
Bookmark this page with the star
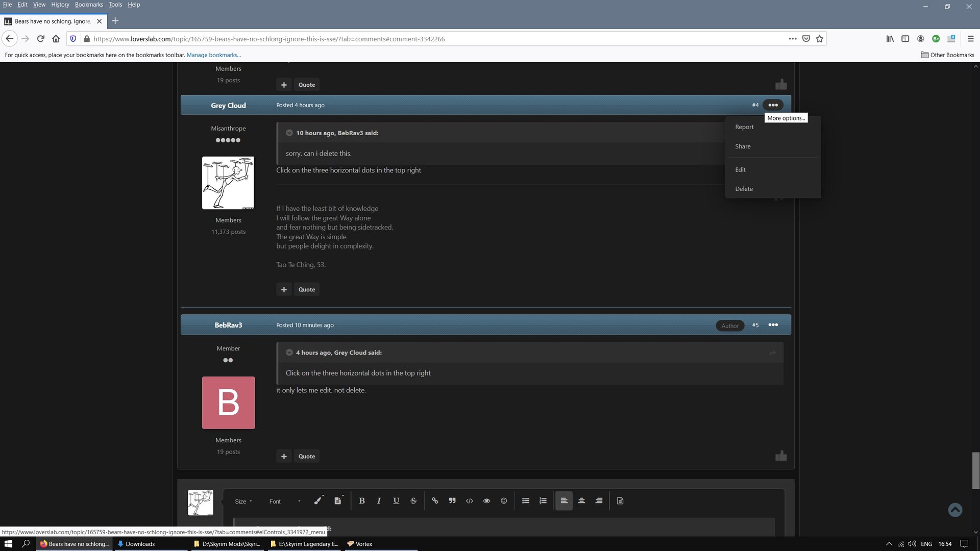(820, 39)
